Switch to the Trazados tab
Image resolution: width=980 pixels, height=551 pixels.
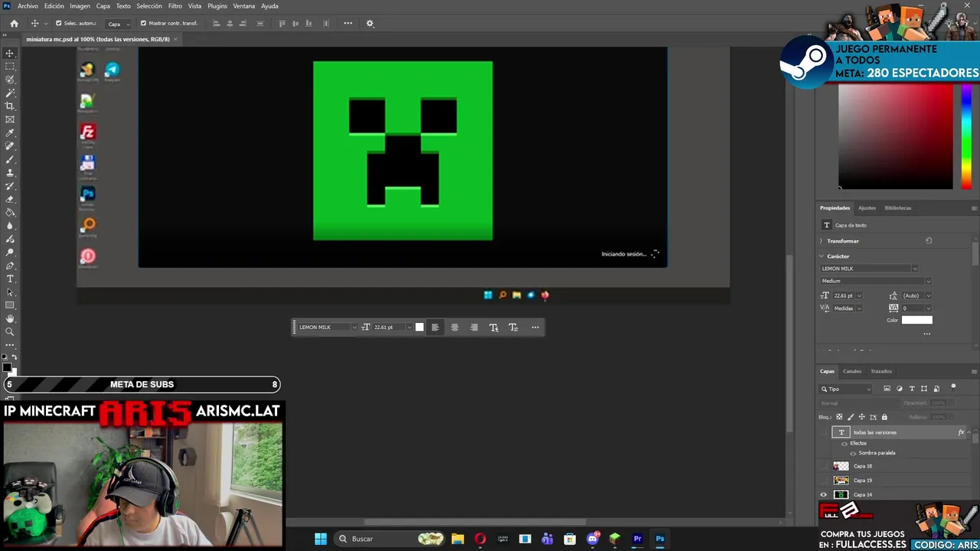(x=881, y=371)
